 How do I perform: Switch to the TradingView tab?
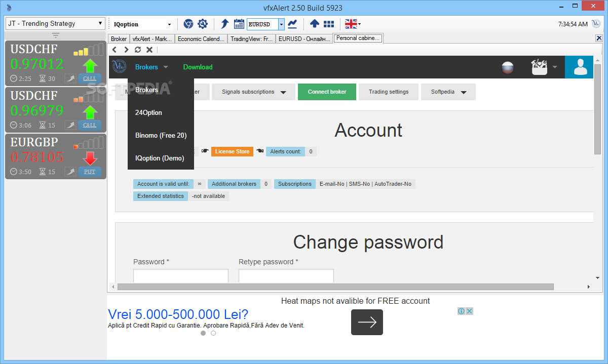251,38
